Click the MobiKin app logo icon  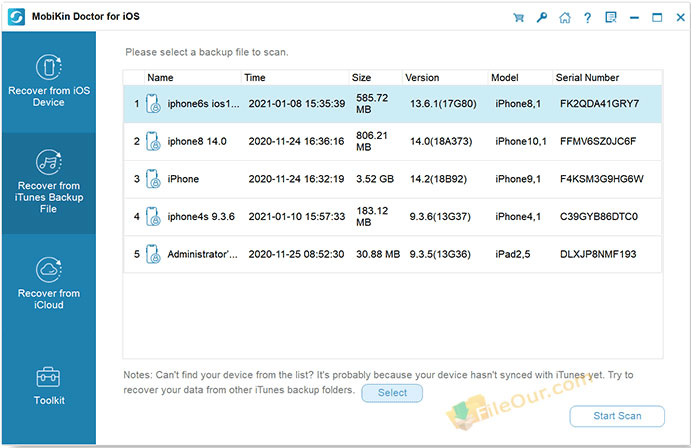[16, 17]
